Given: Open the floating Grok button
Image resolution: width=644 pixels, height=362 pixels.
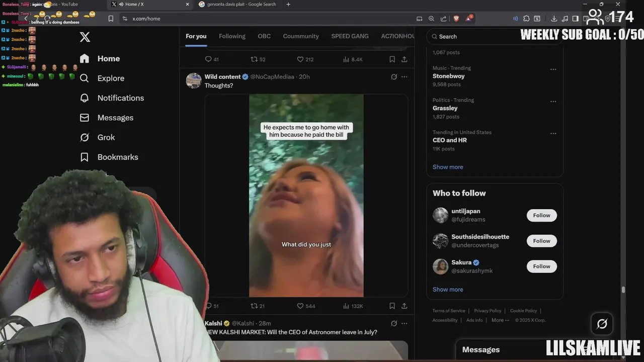Looking at the screenshot, I should click(602, 324).
